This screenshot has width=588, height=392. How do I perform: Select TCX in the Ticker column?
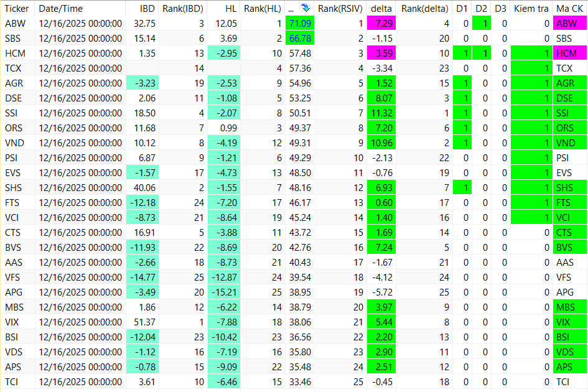13,68
